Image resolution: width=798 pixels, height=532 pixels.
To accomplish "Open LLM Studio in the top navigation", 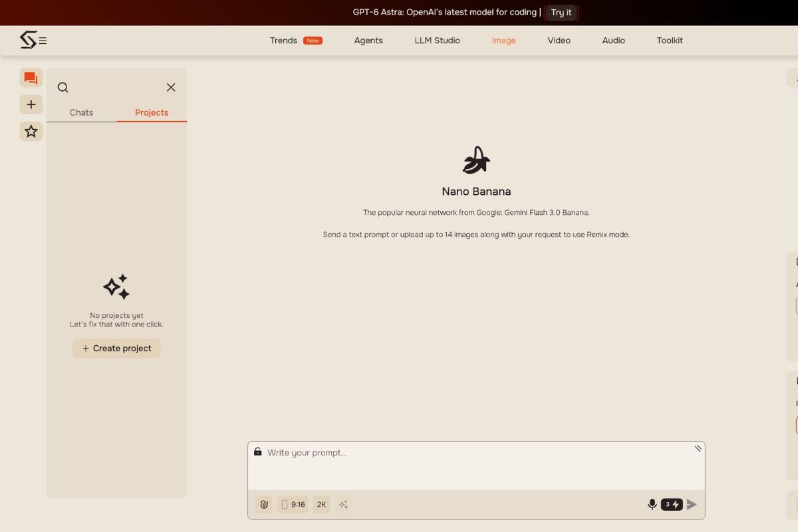I will 437,41.
